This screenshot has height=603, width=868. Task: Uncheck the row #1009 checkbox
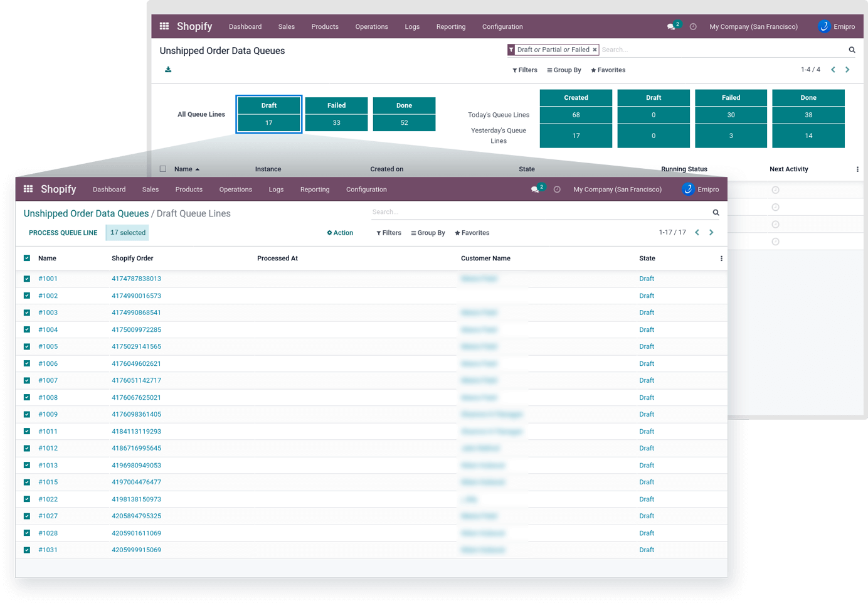pyautogui.click(x=27, y=414)
